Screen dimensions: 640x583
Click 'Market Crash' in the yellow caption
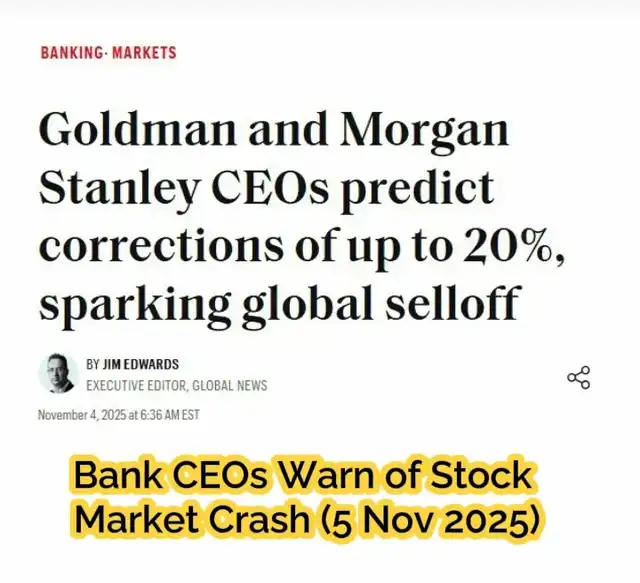(188, 521)
